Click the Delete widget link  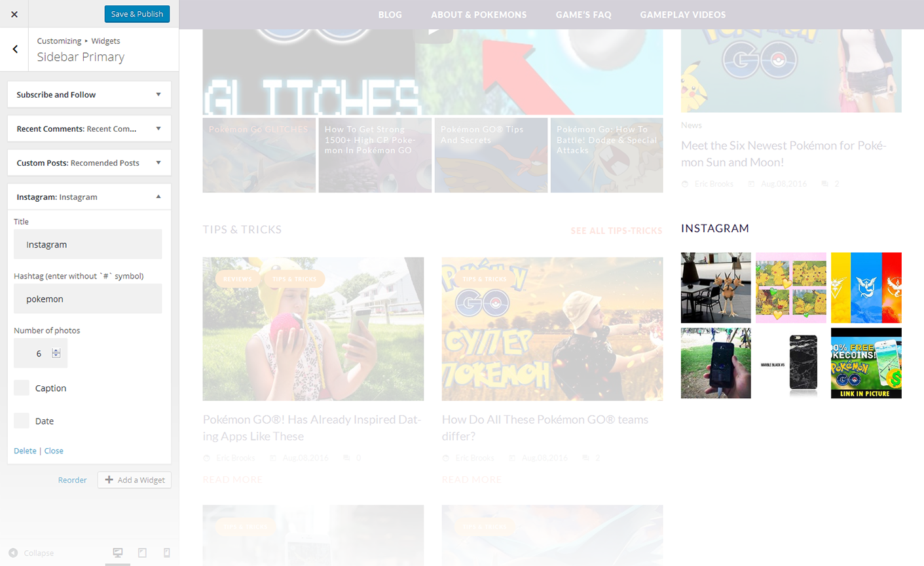[x=25, y=451]
